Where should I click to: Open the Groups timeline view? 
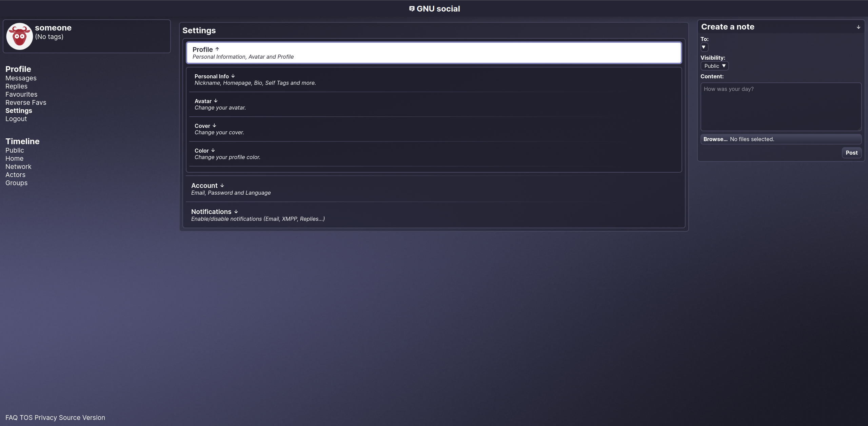[16, 183]
